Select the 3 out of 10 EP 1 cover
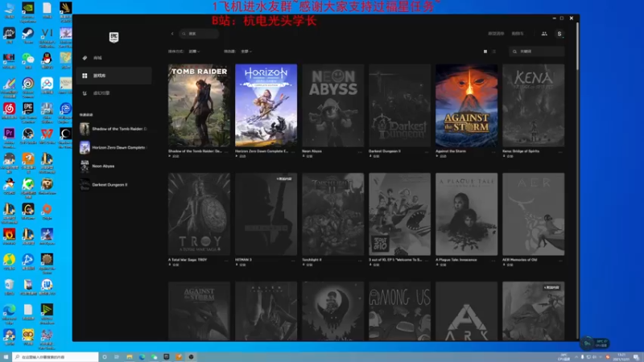The height and width of the screenshot is (362, 644). click(x=399, y=214)
